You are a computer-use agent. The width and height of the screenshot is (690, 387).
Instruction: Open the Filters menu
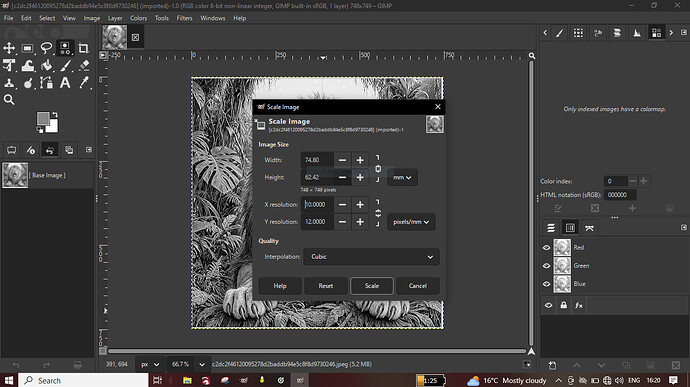tap(184, 18)
